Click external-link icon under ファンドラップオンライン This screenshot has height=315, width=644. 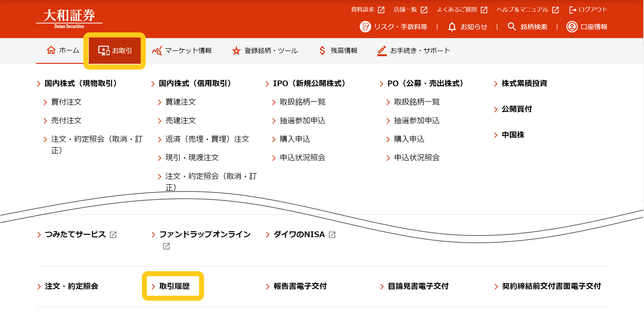pyautogui.click(x=166, y=246)
